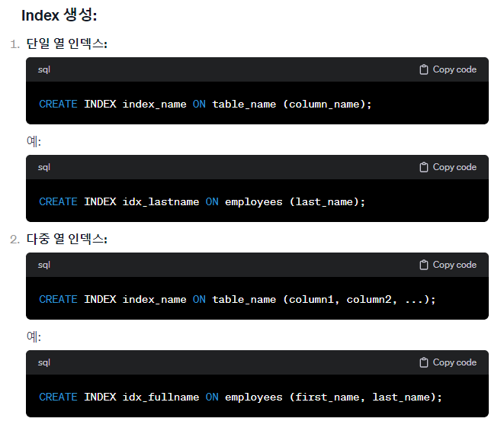Image resolution: width=504 pixels, height=428 pixels.
Task: Click 'idx_fullname' in the code
Action: (x=161, y=397)
